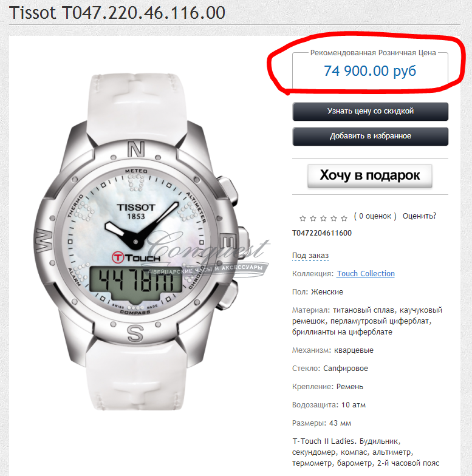Click the 74 900.00 руб price

click(369, 70)
